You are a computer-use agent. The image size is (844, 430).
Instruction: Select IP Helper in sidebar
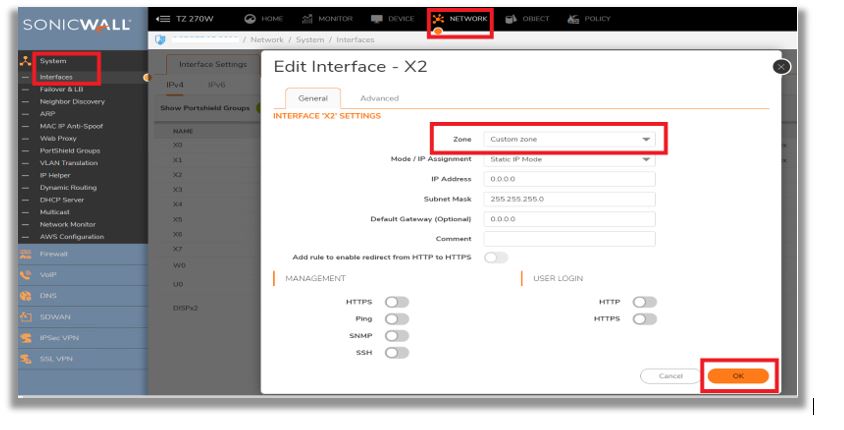coord(55,175)
